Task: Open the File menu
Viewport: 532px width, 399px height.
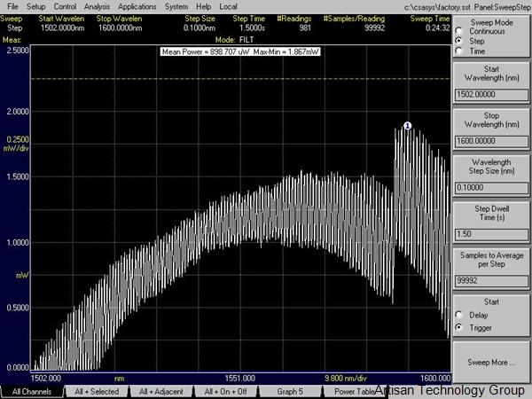Action: (x=12, y=6)
